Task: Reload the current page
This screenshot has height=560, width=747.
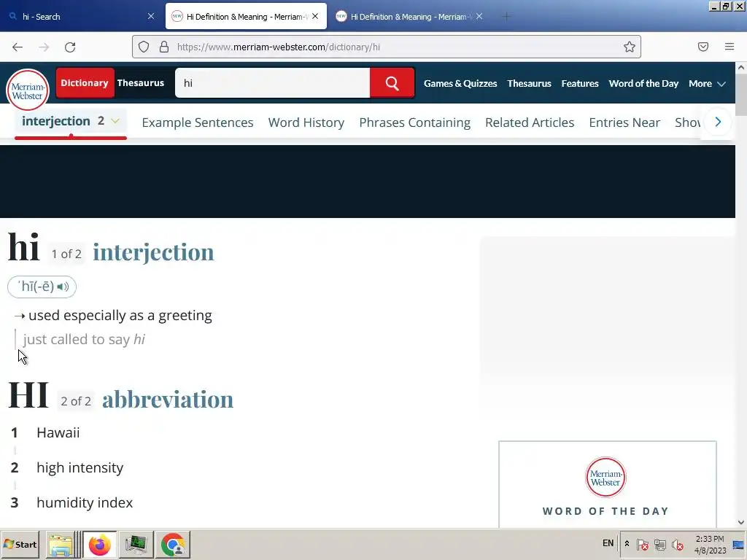Action: pos(70,47)
